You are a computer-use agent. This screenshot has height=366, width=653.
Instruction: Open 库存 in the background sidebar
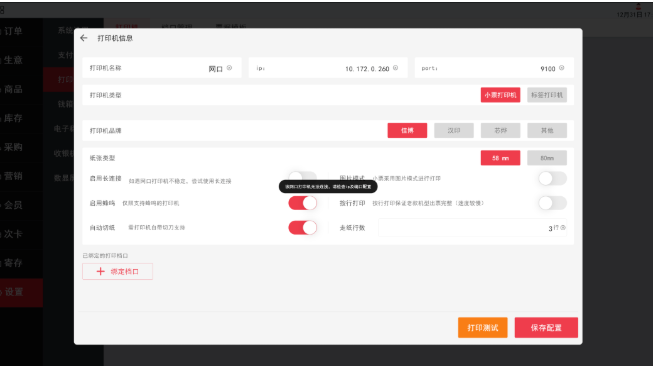[12, 118]
